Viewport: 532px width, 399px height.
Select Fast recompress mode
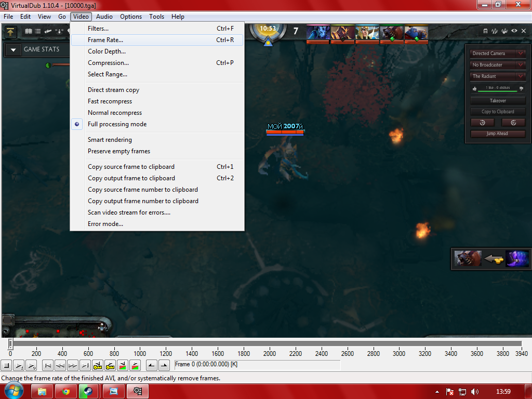coord(157,101)
